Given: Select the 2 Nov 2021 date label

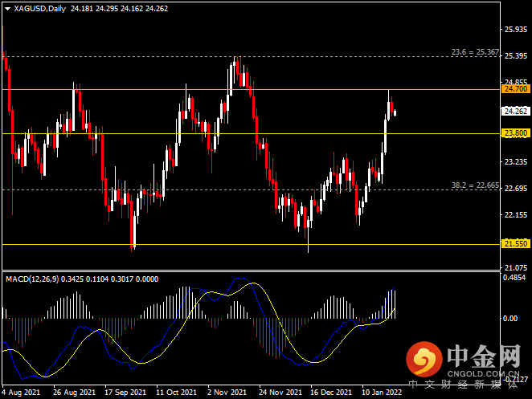Looking at the screenshot, I should [x=227, y=393].
